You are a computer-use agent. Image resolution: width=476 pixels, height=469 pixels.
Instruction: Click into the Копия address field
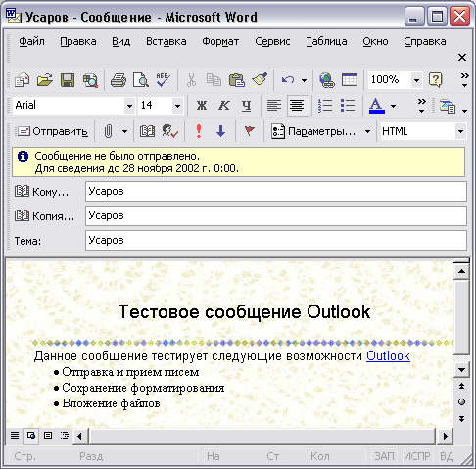pos(276,215)
